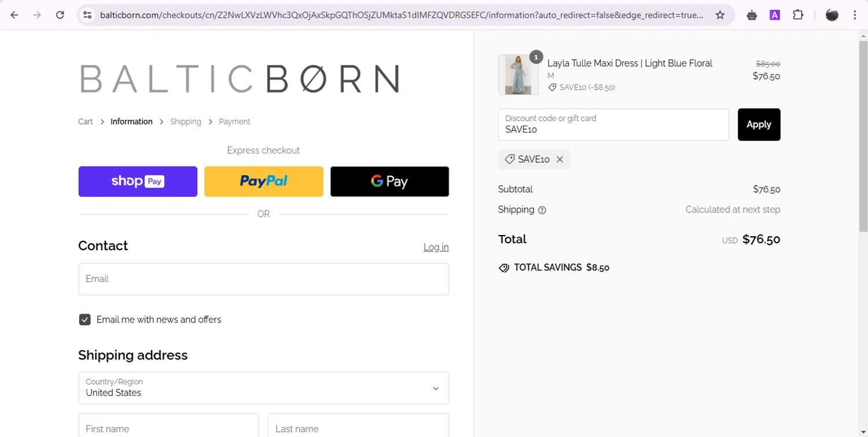Click the Calculated at next step text
The width and height of the screenshot is (868, 437).
coord(733,210)
